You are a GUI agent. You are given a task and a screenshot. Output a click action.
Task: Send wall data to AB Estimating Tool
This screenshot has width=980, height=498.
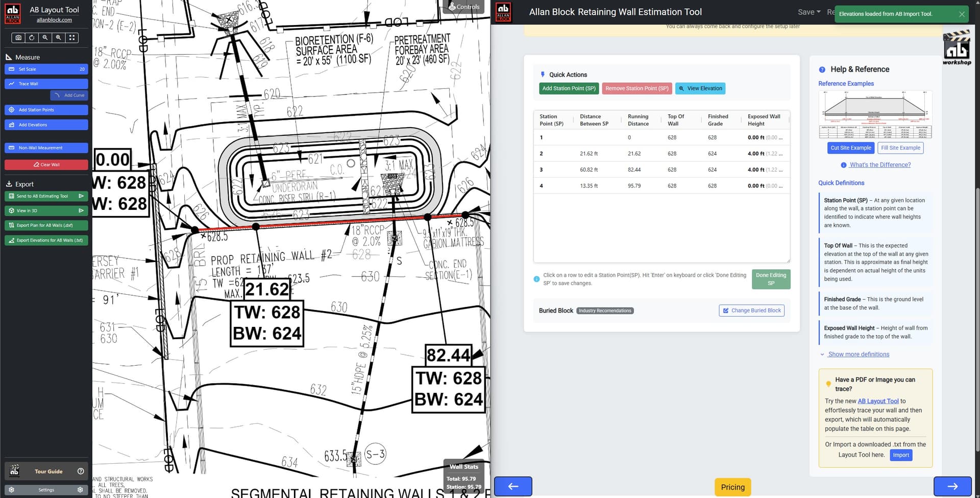click(x=46, y=196)
